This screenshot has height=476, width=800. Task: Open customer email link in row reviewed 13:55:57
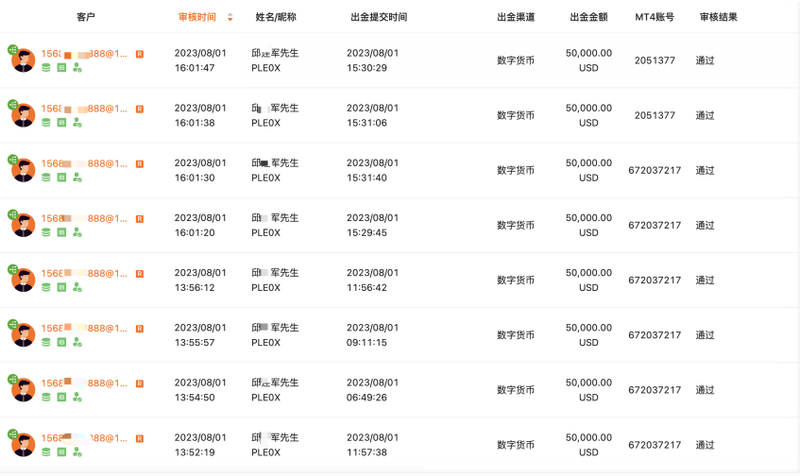click(x=84, y=328)
